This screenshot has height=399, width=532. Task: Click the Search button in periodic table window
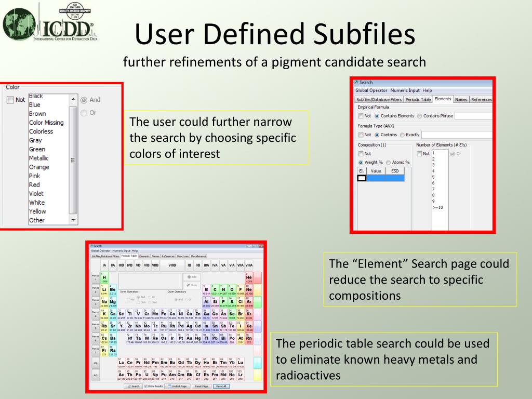[132, 387]
